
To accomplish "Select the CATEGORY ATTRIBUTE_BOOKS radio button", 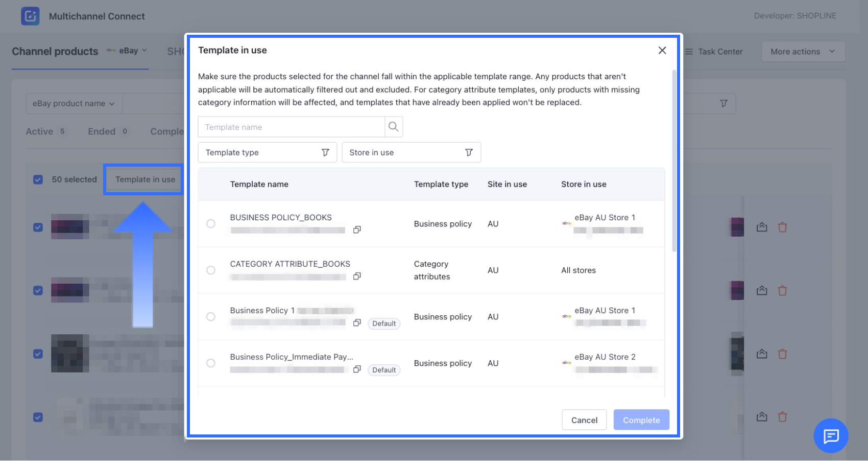I will tap(211, 270).
